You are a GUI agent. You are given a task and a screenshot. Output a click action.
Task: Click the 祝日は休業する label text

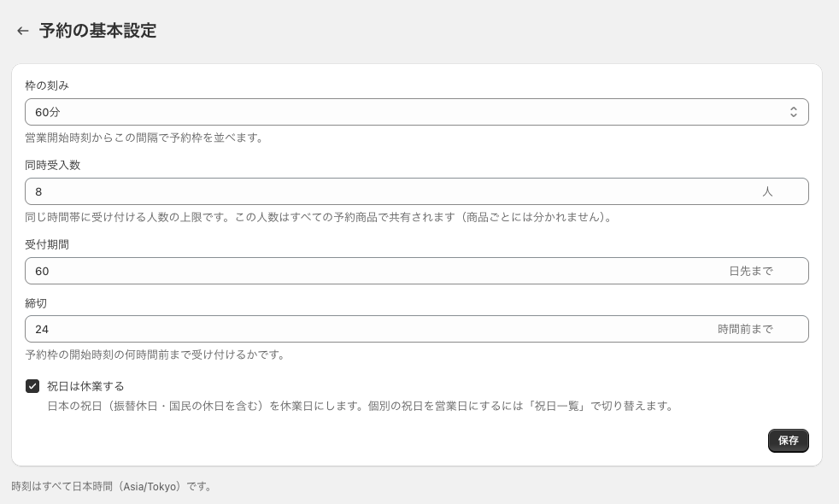[x=85, y=386]
